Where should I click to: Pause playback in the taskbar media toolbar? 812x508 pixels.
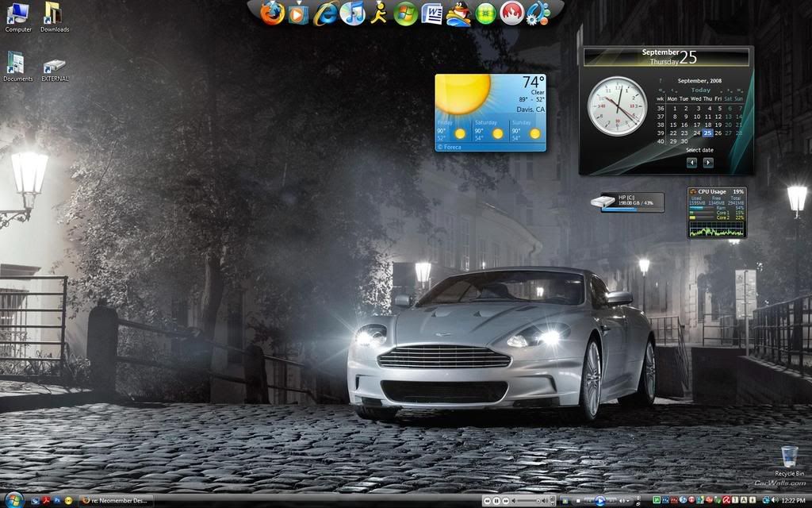pyautogui.click(x=496, y=501)
